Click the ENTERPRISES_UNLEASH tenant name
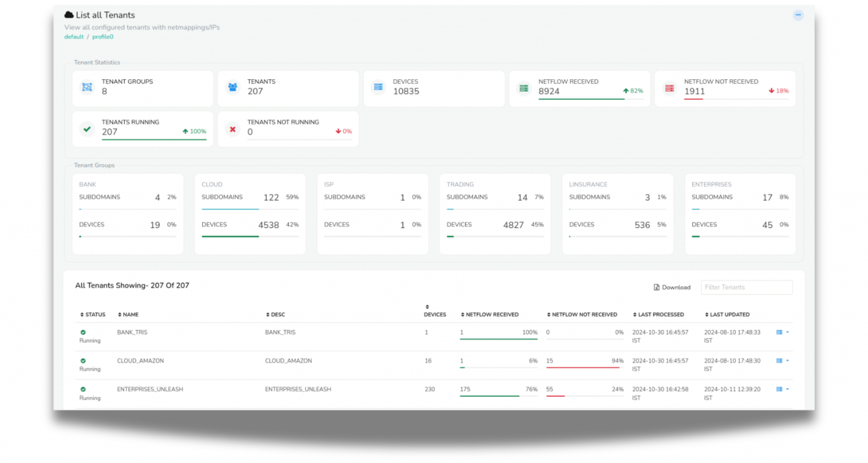 [x=150, y=389]
